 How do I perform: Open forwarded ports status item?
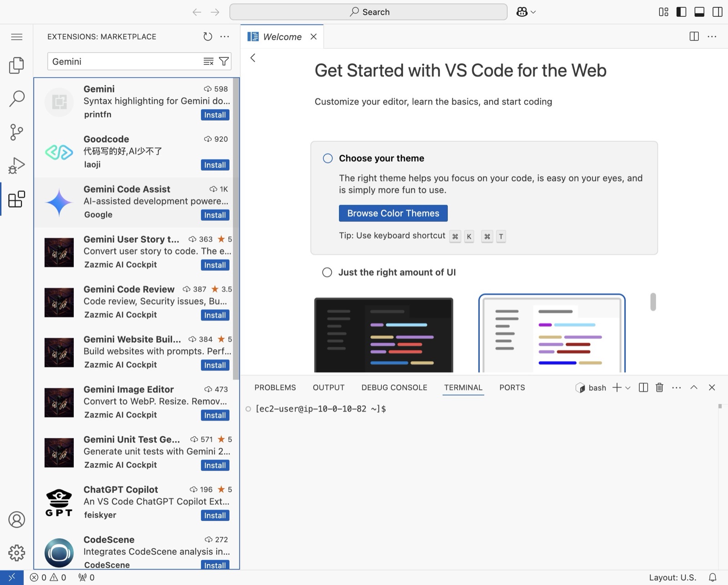coord(86,577)
